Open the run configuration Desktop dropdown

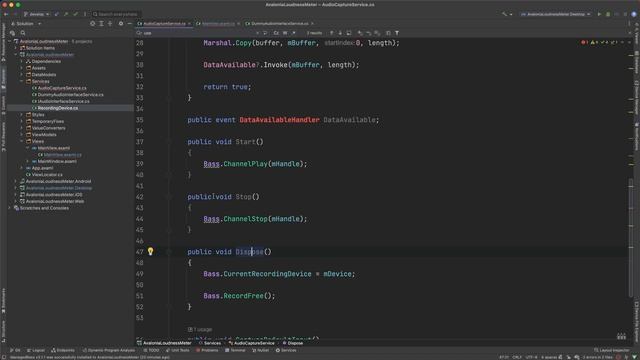pos(556,14)
